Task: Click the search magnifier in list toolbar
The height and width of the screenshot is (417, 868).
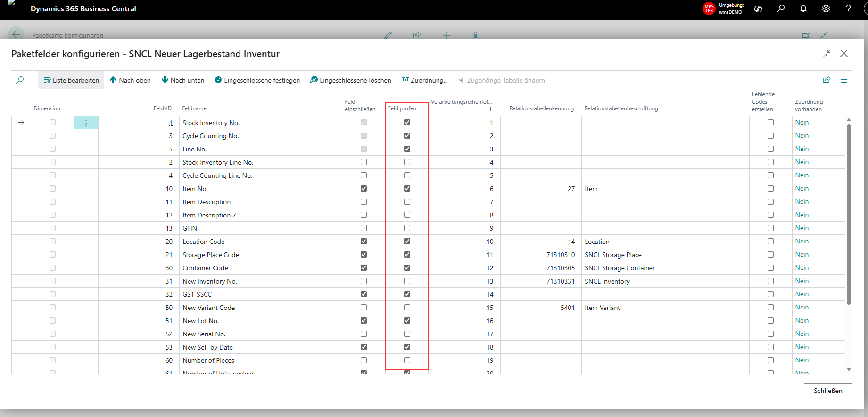Action: 20,80
